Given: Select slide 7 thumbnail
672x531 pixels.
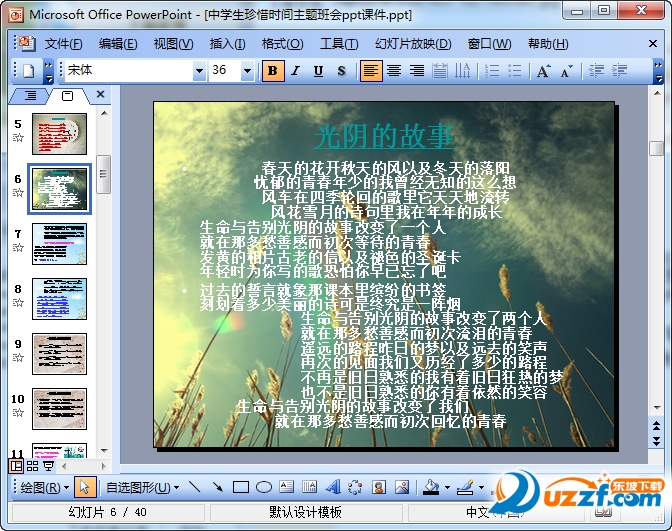Looking at the screenshot, I should tap(60, 243).
